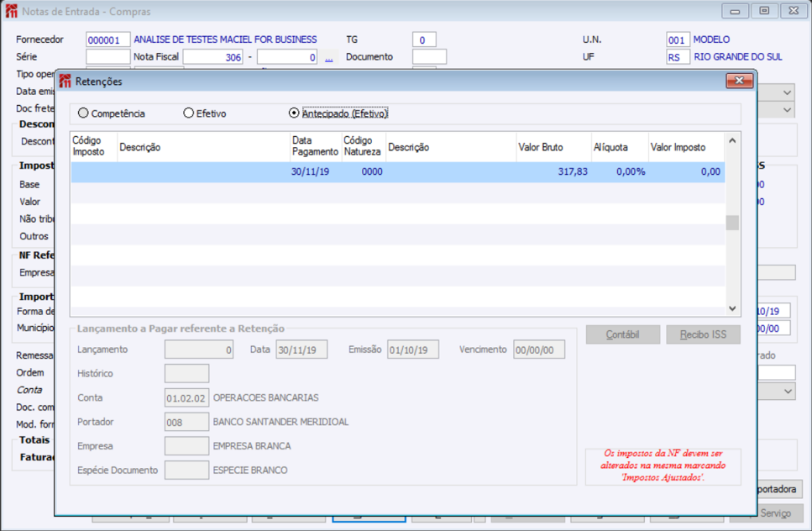Click the Lançamento number field
This screenshot has width=812, height=531.
[199, 350]
